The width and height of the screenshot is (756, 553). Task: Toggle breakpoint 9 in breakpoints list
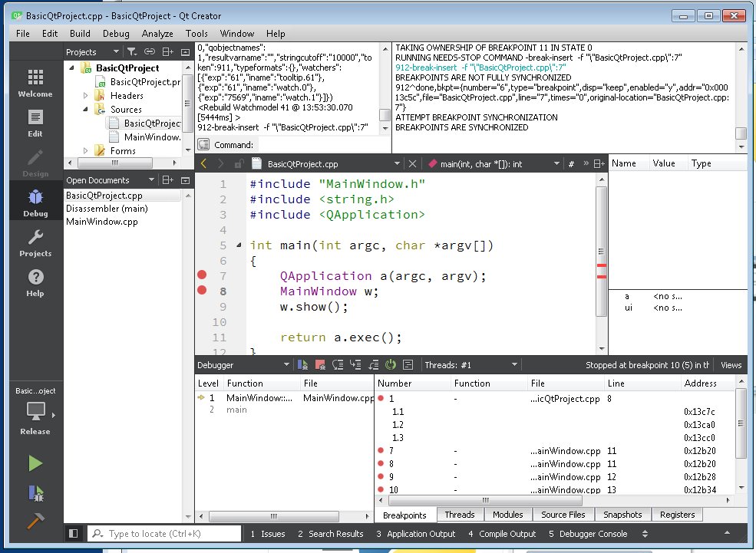(x=381, y=476)
